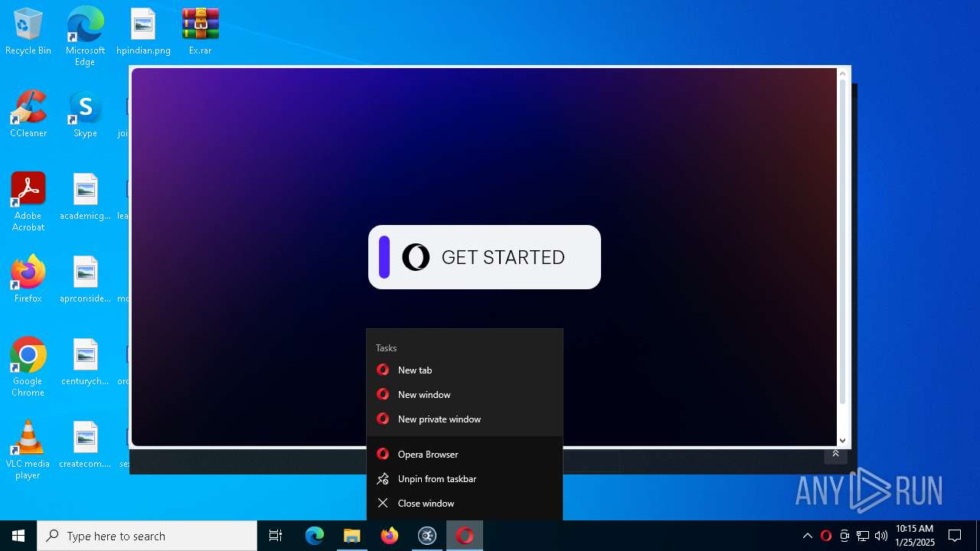Open Google Chrome desktop shortcut
This screenshot has height=551, width=980.
coord(28,367)
